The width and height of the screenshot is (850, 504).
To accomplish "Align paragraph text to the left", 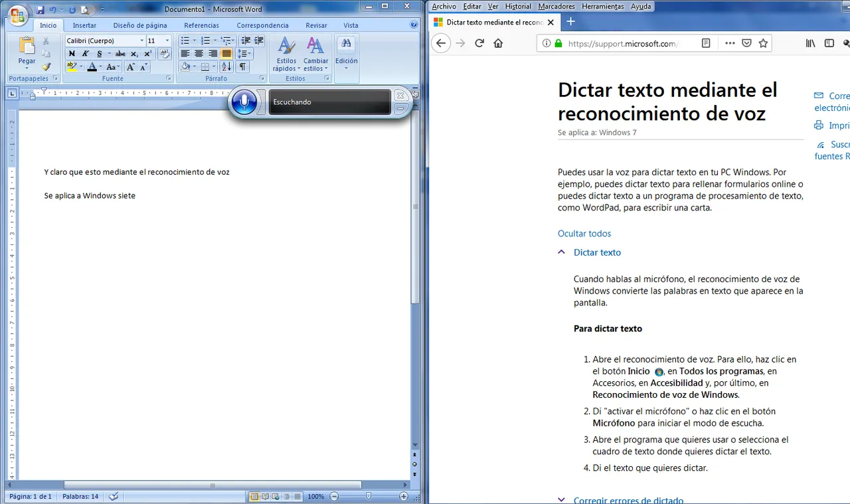I will 185,54.
